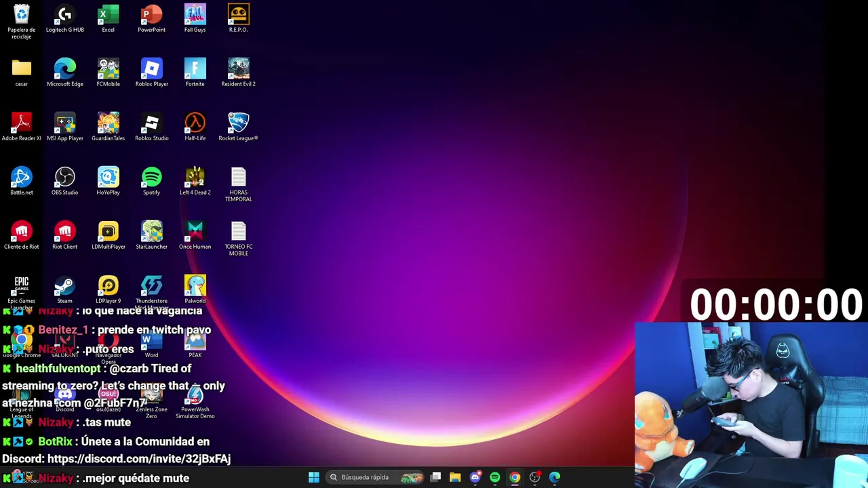Screen dimensions: 868x488
Task: Select the Half-Life desktop icon
Action: (x=195, y=127)
